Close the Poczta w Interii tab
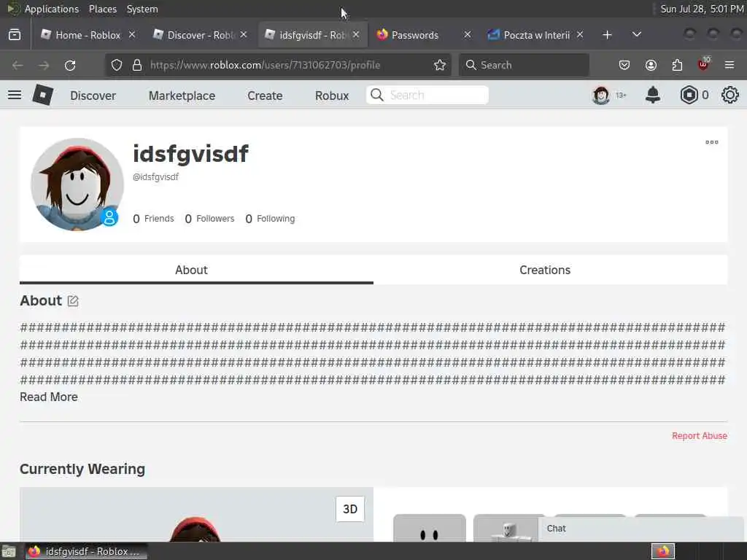747x560 pixels. (x=580, y=35)
